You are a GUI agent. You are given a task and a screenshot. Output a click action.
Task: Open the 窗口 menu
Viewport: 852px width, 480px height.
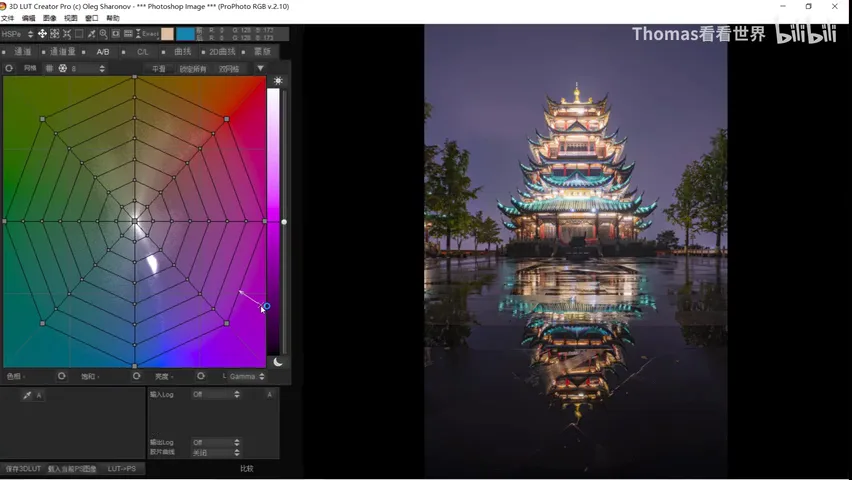click(x=92, y=18)
